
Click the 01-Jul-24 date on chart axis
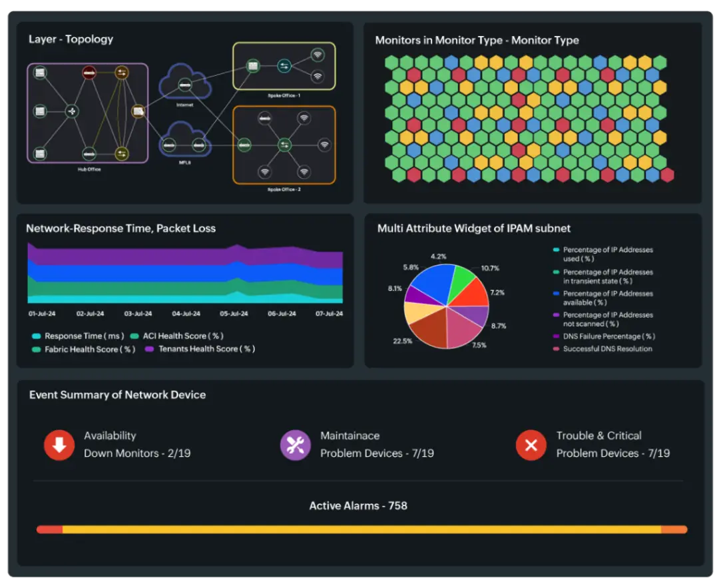pyautogui.click(x=42, y=314)
